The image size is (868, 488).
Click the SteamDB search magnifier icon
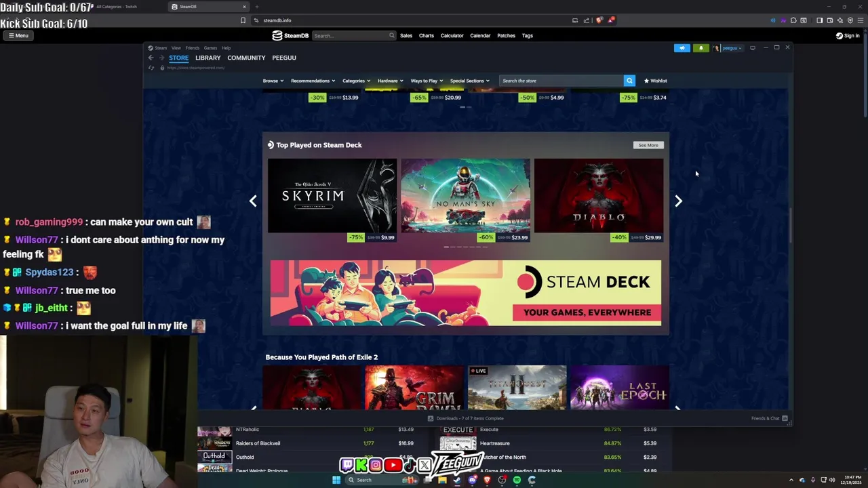[391, 35]
